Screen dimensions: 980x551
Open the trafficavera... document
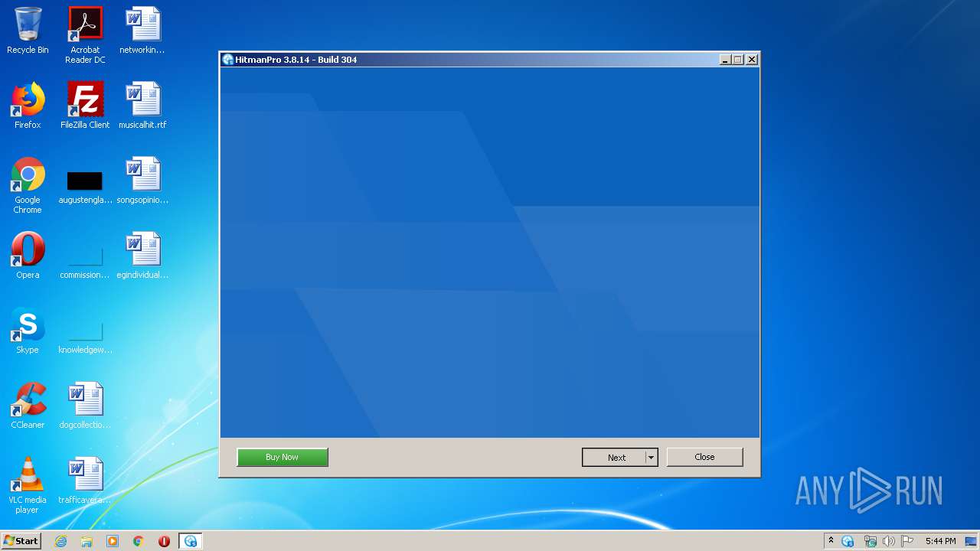tap(85, 481)
